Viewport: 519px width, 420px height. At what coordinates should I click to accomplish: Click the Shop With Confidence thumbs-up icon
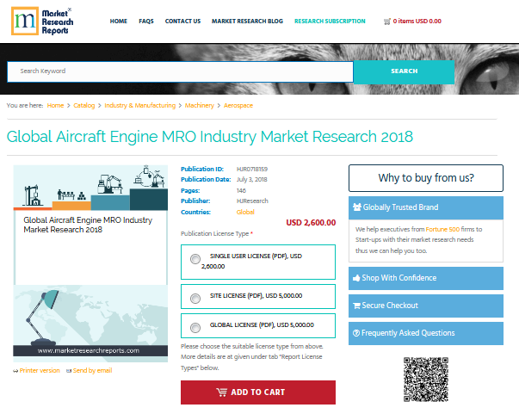(x=356, y=278)
